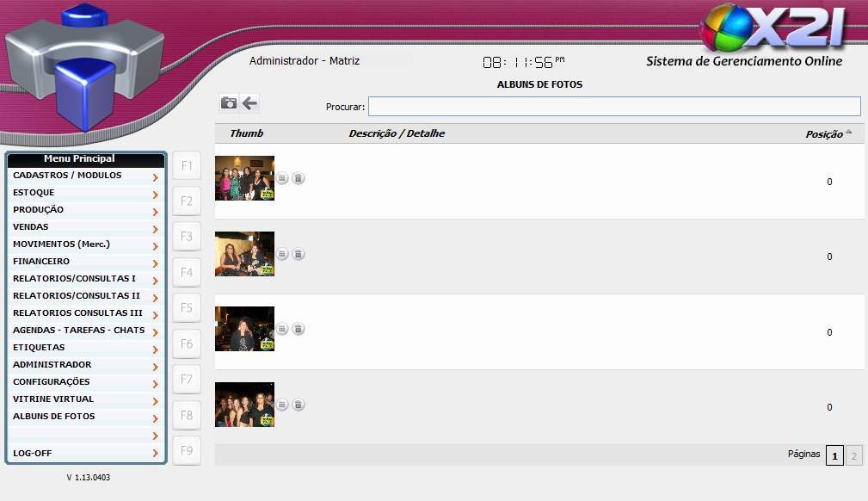
Task: Go to page 2 of albums
Action: point(853,456)
